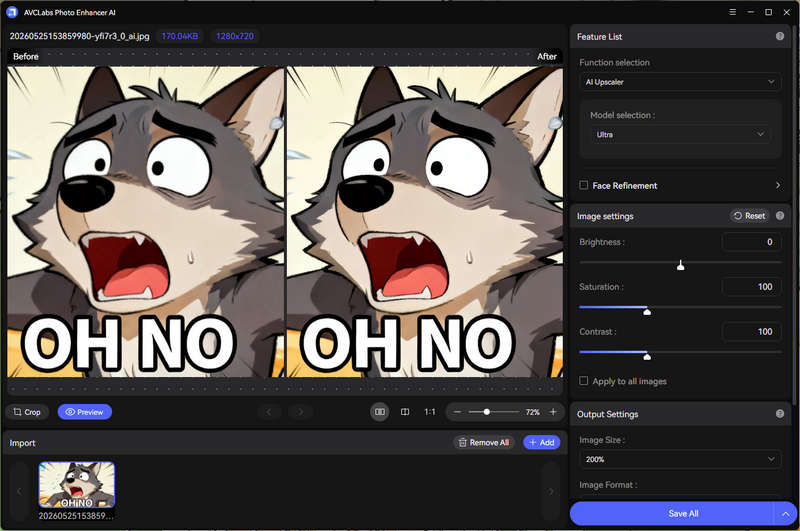Click the 72% zoom percentage text
Screen dimensions: 800x531
tap(533, 412)
